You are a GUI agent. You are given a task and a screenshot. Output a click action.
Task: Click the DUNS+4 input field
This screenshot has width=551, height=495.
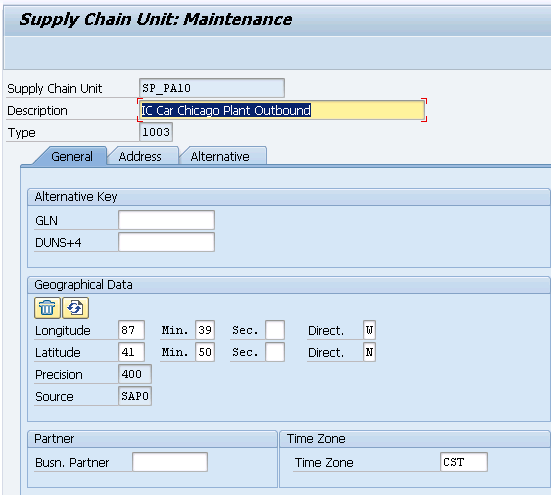(167, 242)
